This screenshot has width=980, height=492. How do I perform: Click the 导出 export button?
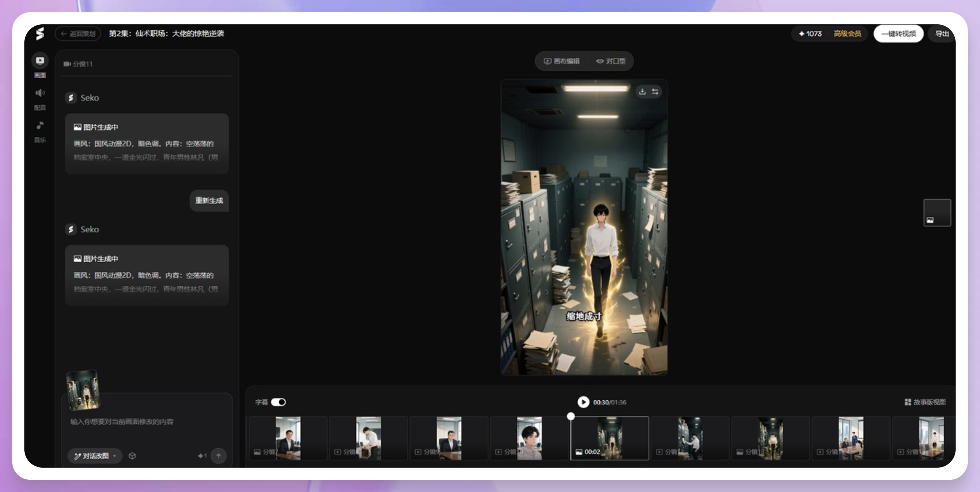coord(942,34)
